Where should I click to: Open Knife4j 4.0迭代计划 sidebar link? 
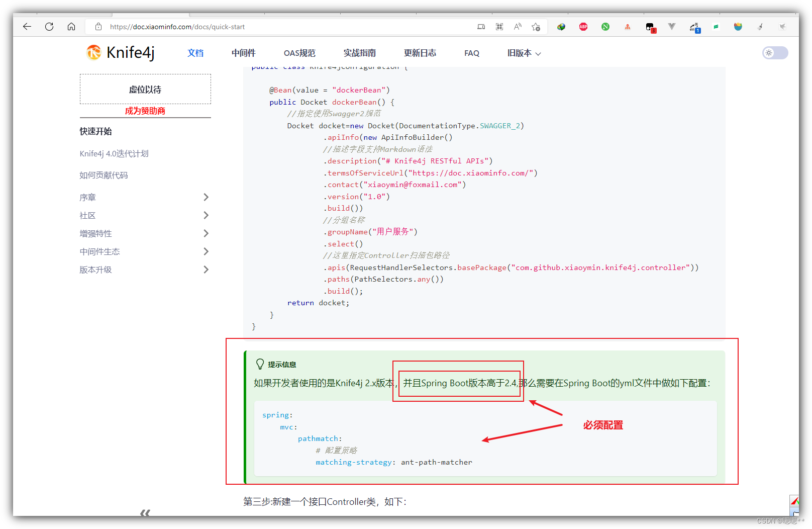(114, 153)
